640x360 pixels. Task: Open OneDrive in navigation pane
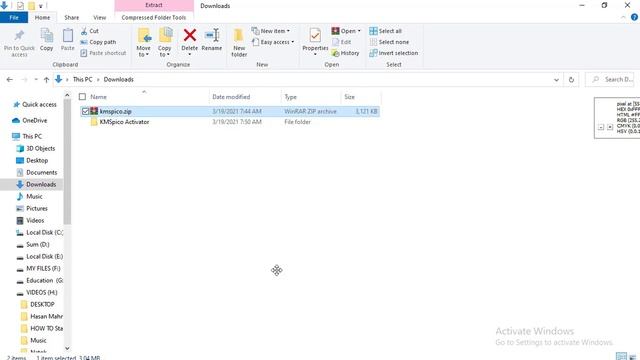coord(34,120)
